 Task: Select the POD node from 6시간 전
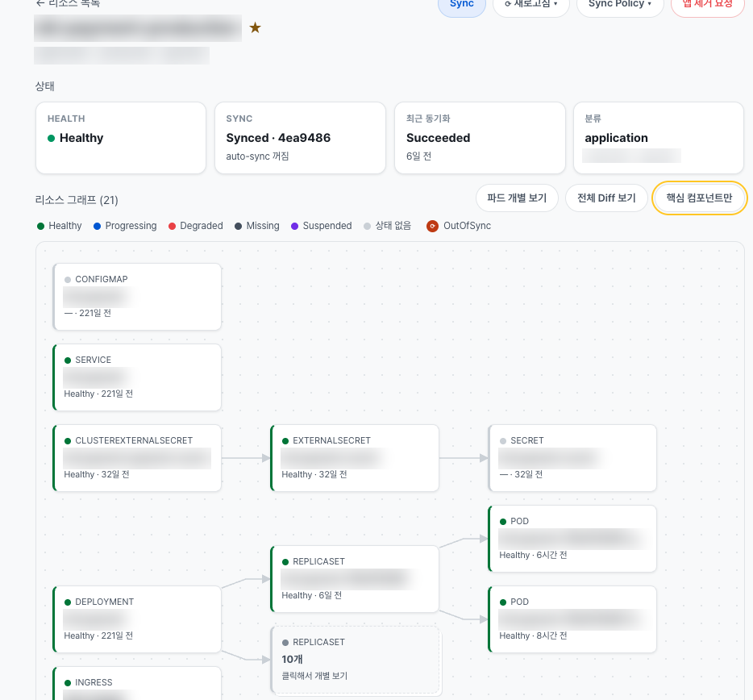click(x=572, y=539)
